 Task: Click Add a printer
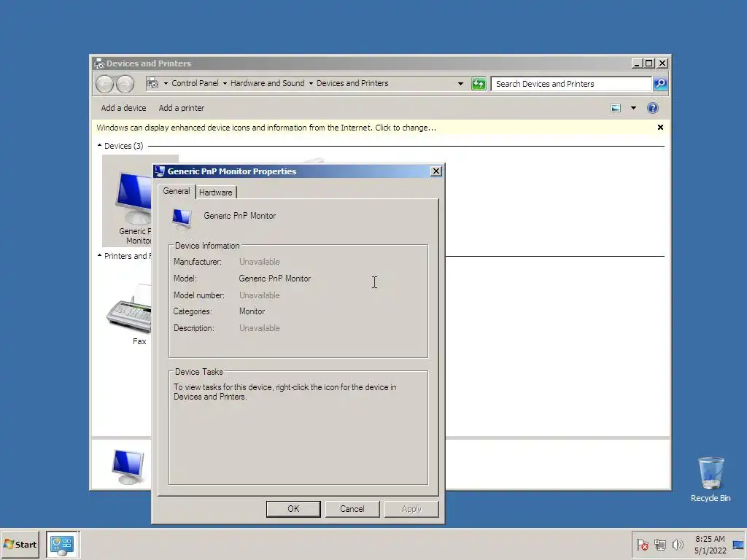pyautogui.click(x=182, y=108)
